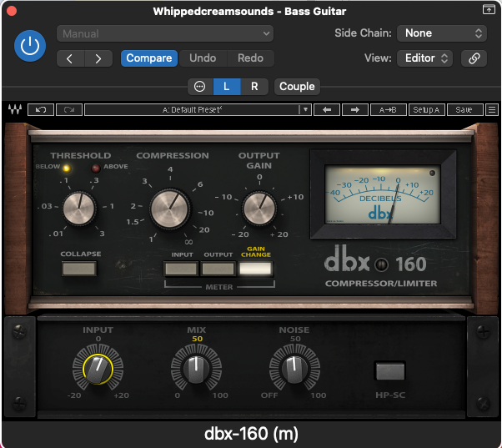502x448 pixels.
Task: Toggle Setup A button
Action: coord(426,110)
